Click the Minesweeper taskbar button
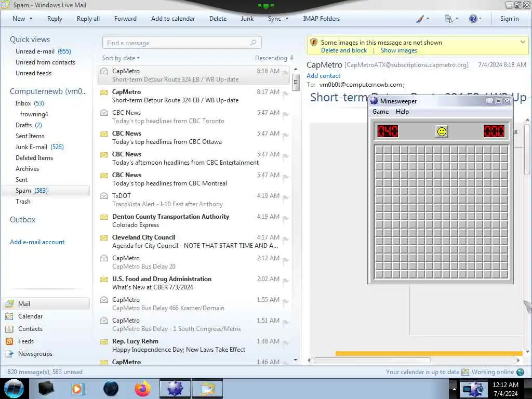The image size is (532, 399). [175, 389]
